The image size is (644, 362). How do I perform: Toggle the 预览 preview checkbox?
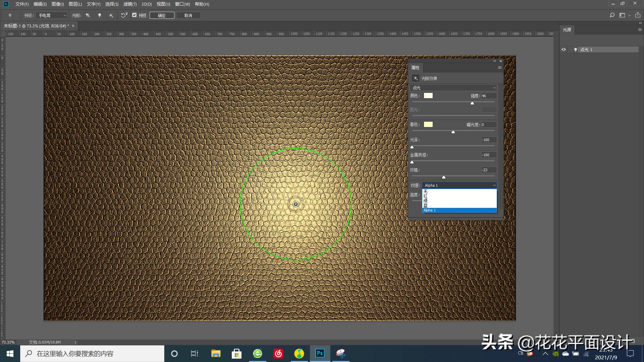pos(135,15)
